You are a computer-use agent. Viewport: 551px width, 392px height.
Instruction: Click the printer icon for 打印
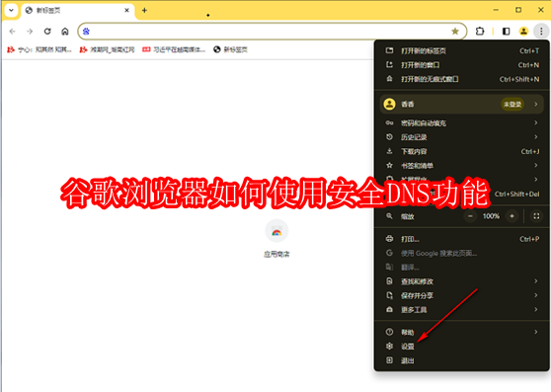[389, 239]
